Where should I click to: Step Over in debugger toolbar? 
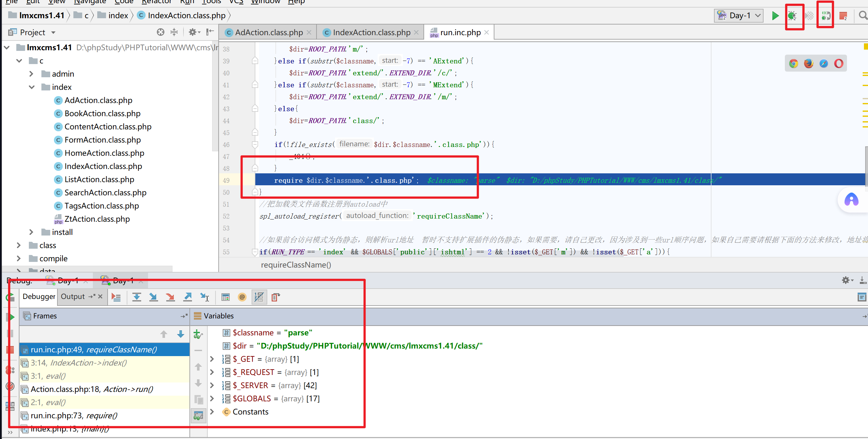point(136,297)
